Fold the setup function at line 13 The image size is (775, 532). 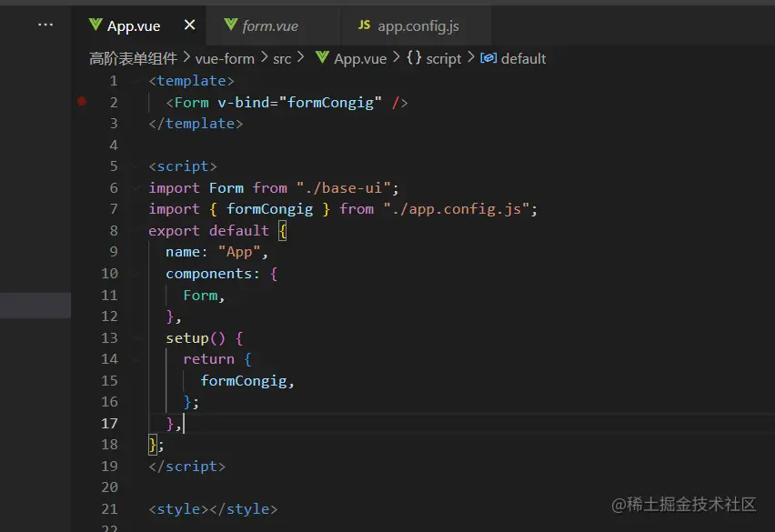click(x=136, y=338)
